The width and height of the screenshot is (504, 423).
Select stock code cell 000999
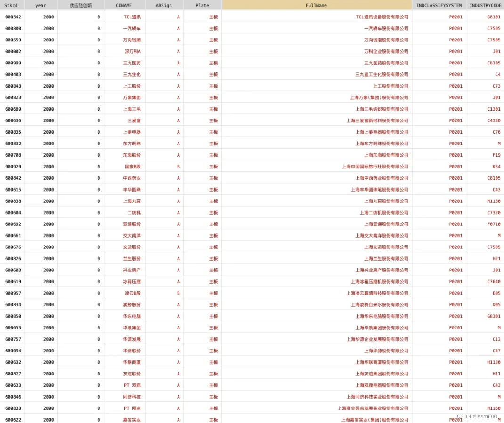pos(13,63)
